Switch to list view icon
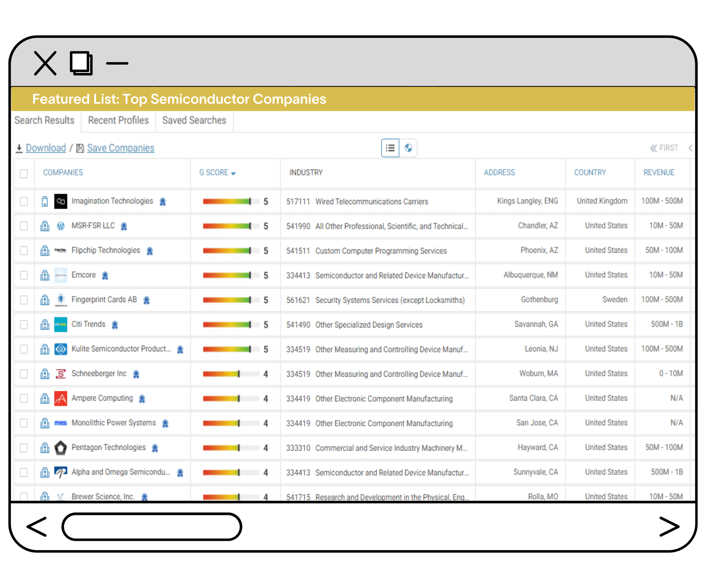This screenshot has height=588, width=706. point(390,148)
